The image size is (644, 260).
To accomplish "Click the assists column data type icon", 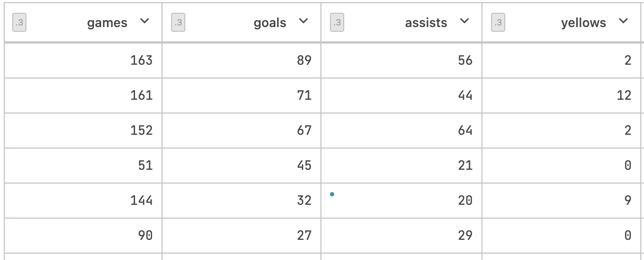I will pyautogui.click(x=337, y=23).
